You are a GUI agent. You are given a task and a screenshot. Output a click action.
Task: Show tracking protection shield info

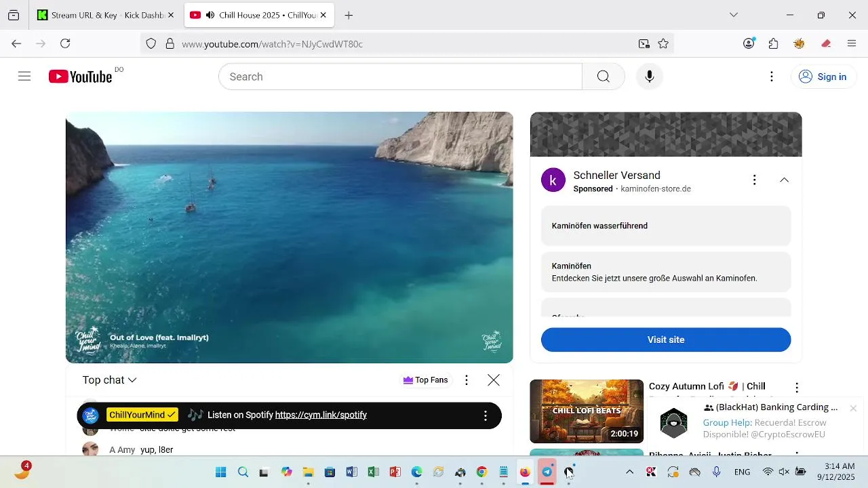tap(151, 43)
